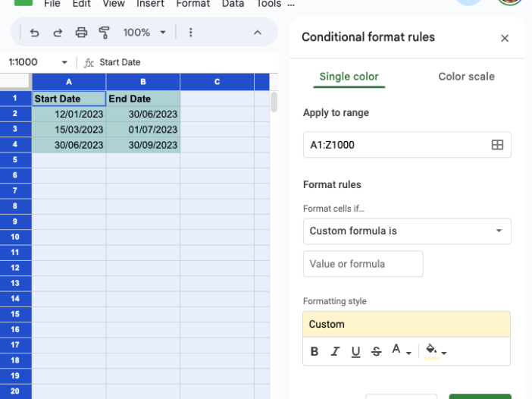Select the cell with 30/09/2023
Viewport: 532px width, 399px height.
point(142,145)
